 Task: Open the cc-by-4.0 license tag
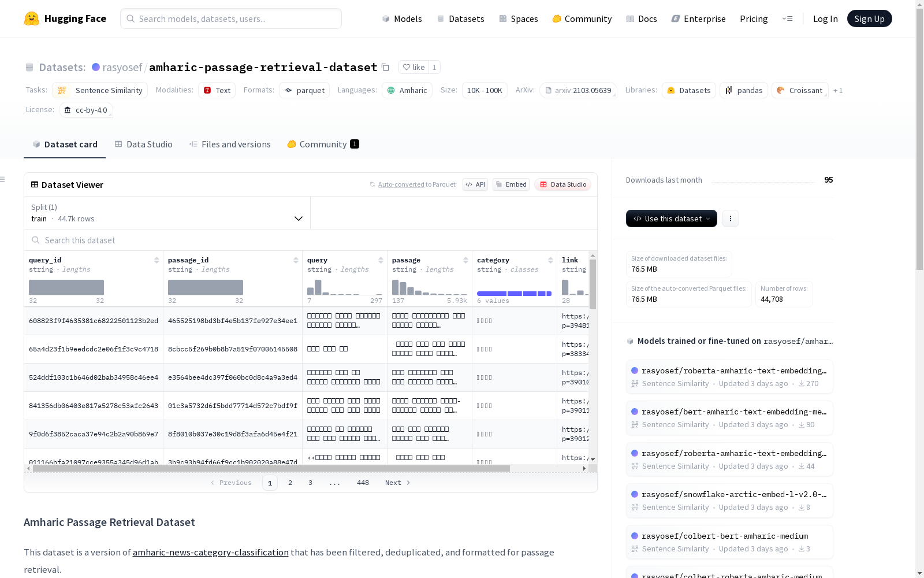[86, 110]
